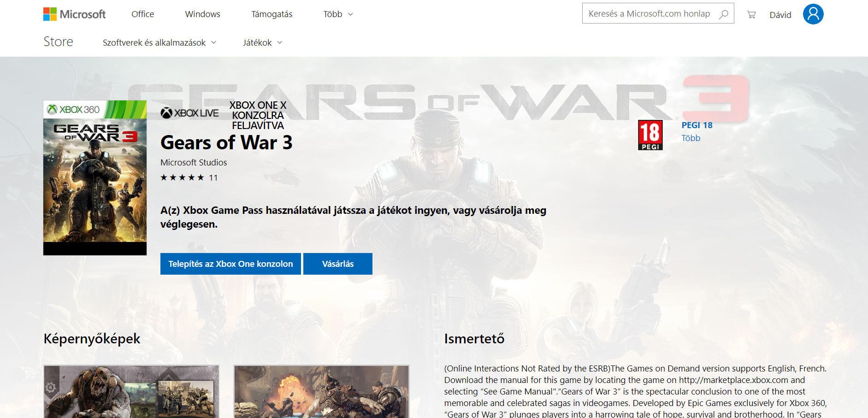Click the Gears of War 3 title
The height and width of the screenshot is (418, 868).
click(x=226, y=142)
